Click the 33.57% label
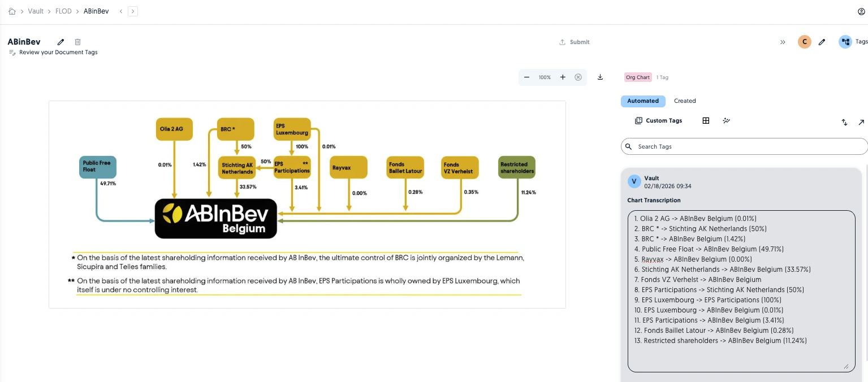This screenshot has height=382, width=868. pos(248,186)
